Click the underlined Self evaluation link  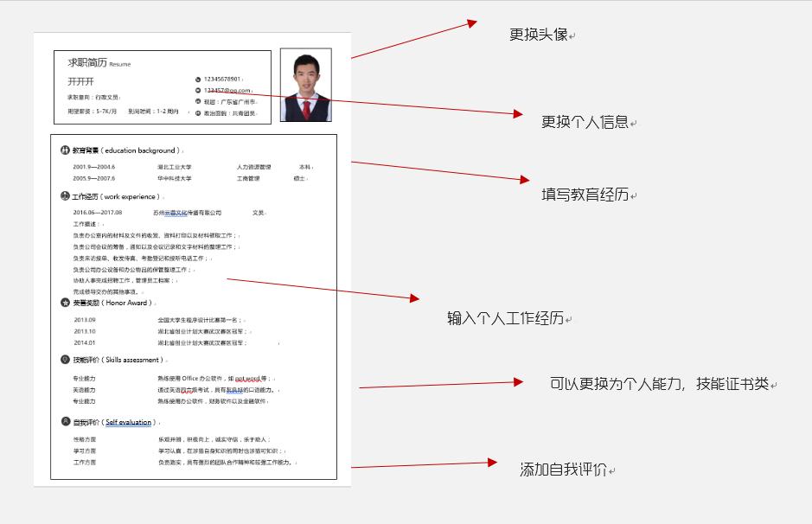126,421
